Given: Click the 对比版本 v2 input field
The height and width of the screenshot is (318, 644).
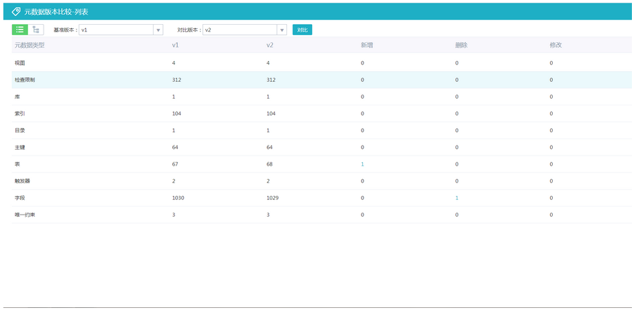Looking at the screenshot, I should (239, 30).
